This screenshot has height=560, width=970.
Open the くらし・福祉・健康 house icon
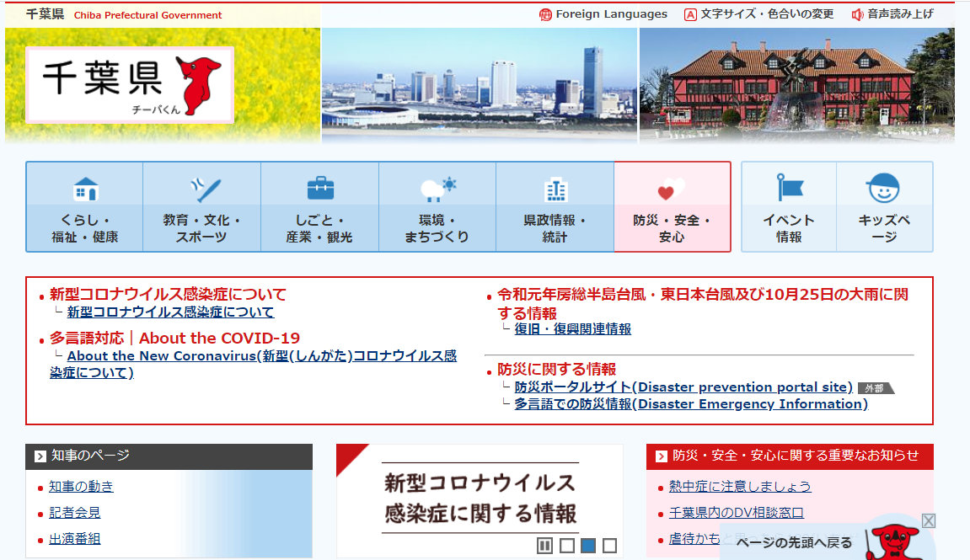click(85, 189)
